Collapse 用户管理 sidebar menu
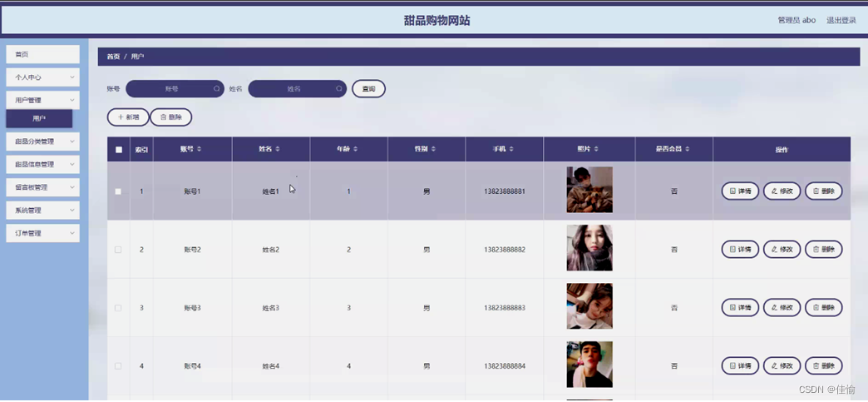 [x=42, y=101]
